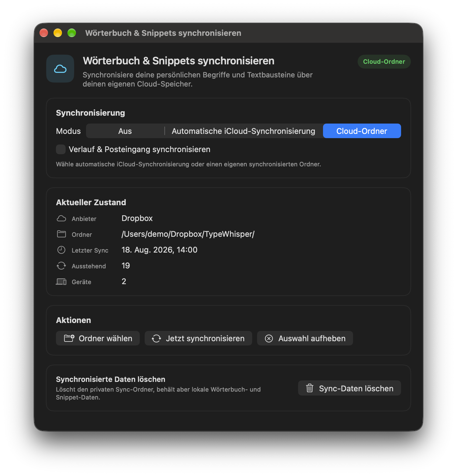Click the Aktueller Zustand heading
This screenshot has height=476, width=457.
pyautogui.click(x=91, y=202)
